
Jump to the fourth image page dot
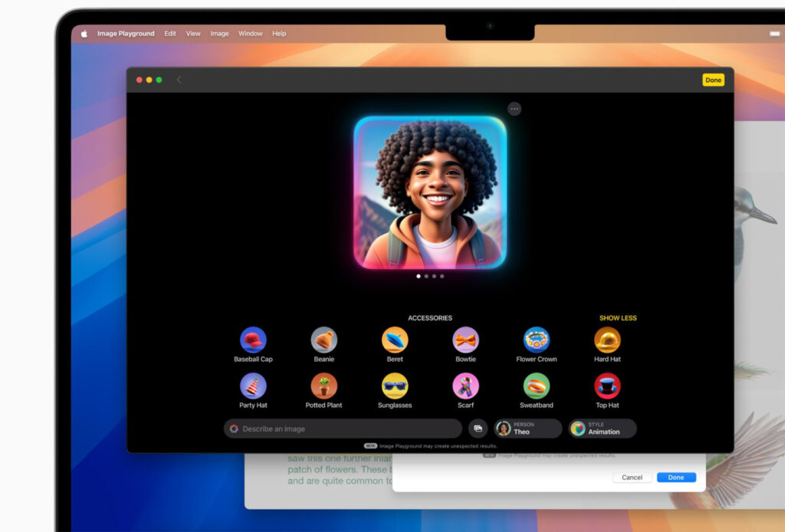point(442,276)
